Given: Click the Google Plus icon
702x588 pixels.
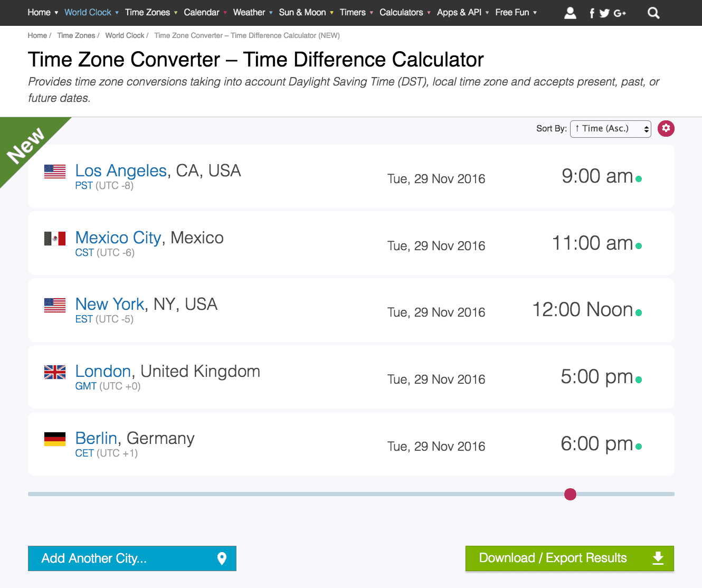Looking at the screenshot, I should 620,13.
